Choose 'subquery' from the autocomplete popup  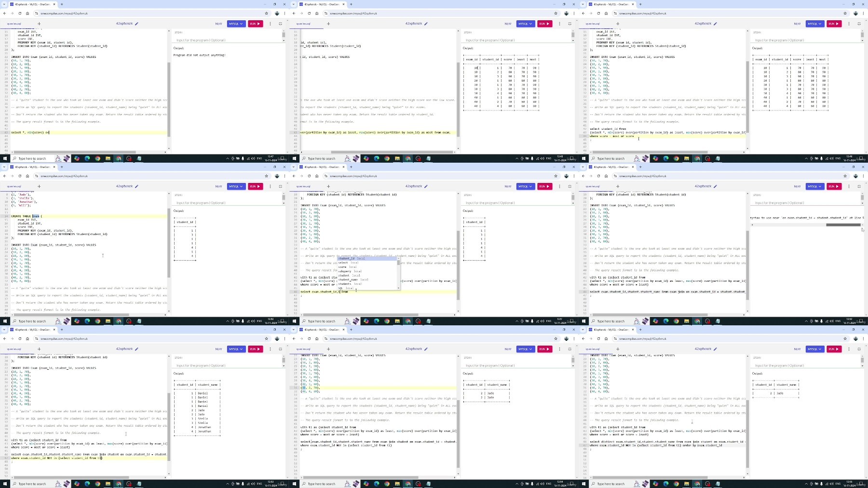(366, 271)
